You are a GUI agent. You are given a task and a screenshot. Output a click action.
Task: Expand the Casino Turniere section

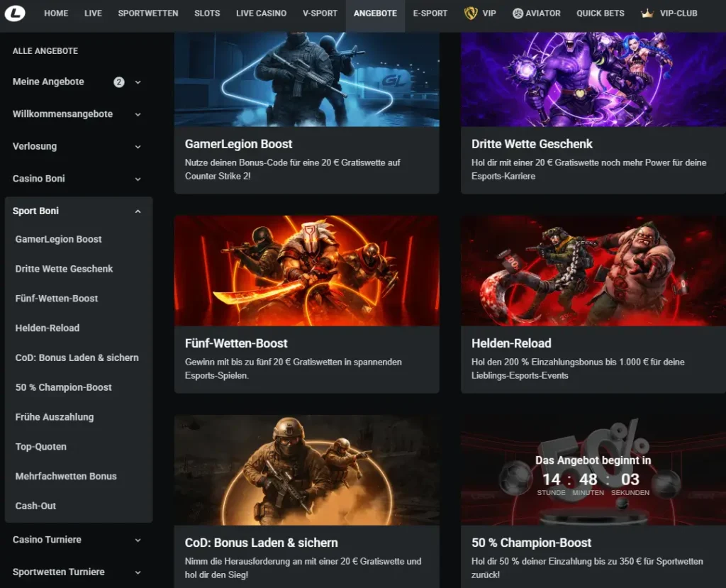tap(138, 540)
